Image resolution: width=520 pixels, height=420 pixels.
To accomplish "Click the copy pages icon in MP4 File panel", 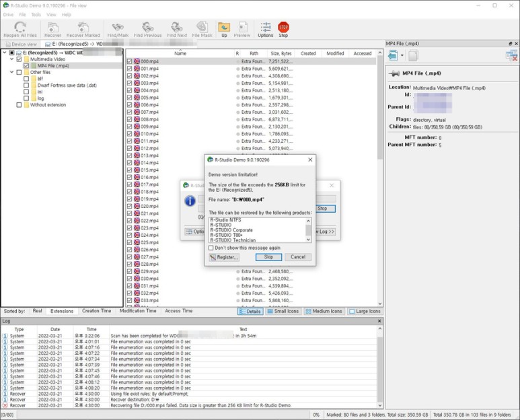I will click(413, 55).
